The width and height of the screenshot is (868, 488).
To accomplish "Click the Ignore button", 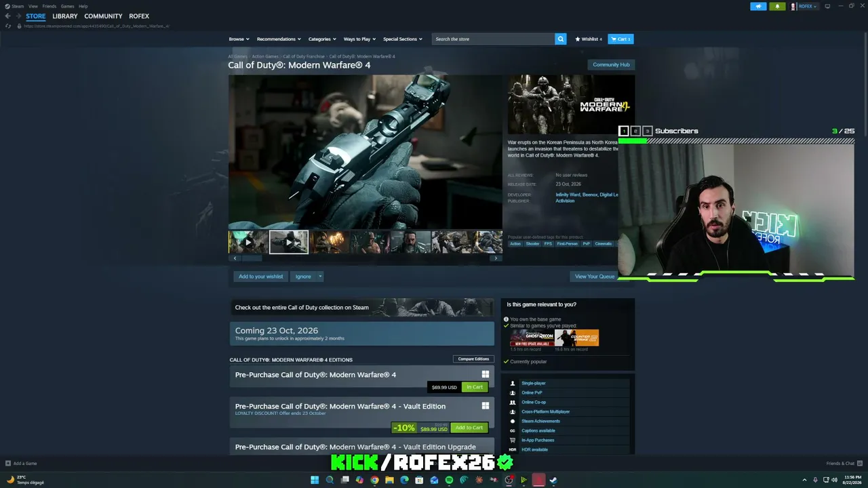I will click(x=303, y=277).
